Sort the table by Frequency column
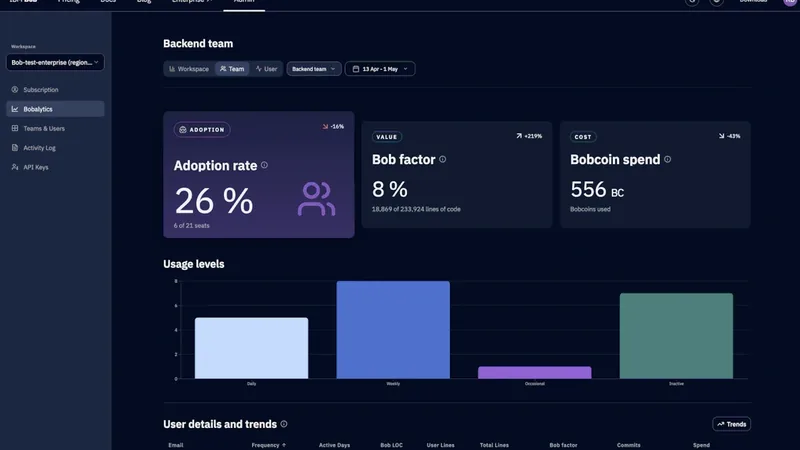The image size is (800, 450). pos(268,445)
